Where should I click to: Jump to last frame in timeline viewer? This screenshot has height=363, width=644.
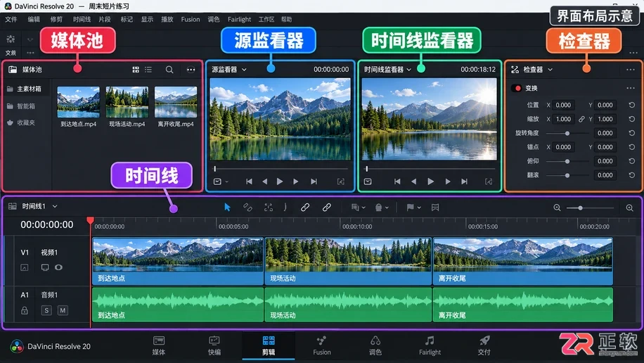[464, 181]
